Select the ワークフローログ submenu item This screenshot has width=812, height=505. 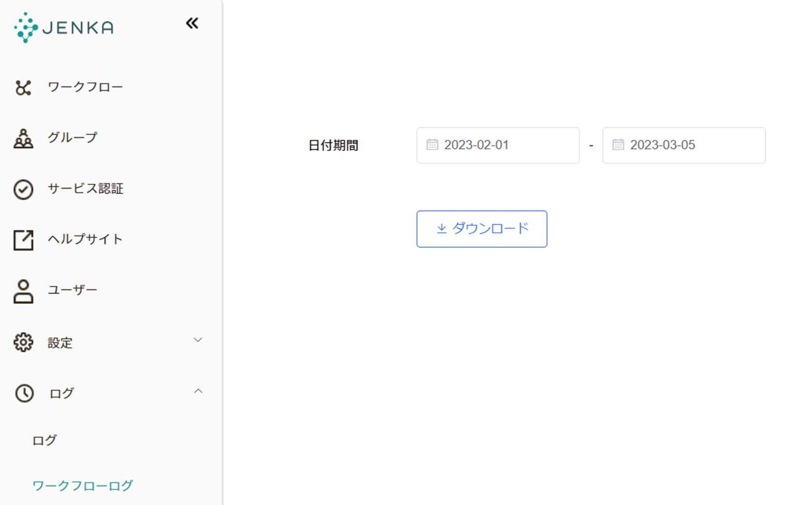tap(82, 486)
